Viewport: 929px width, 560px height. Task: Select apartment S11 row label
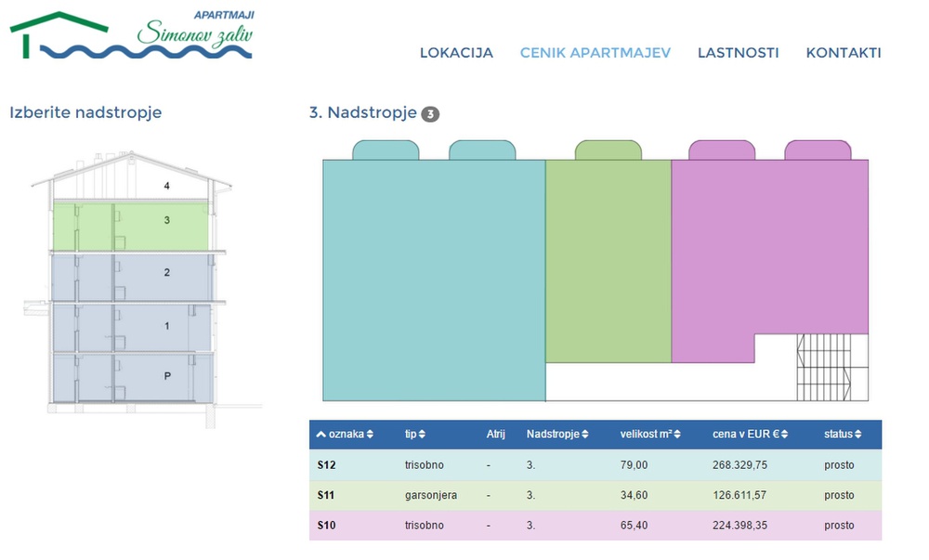click(326, 496)
